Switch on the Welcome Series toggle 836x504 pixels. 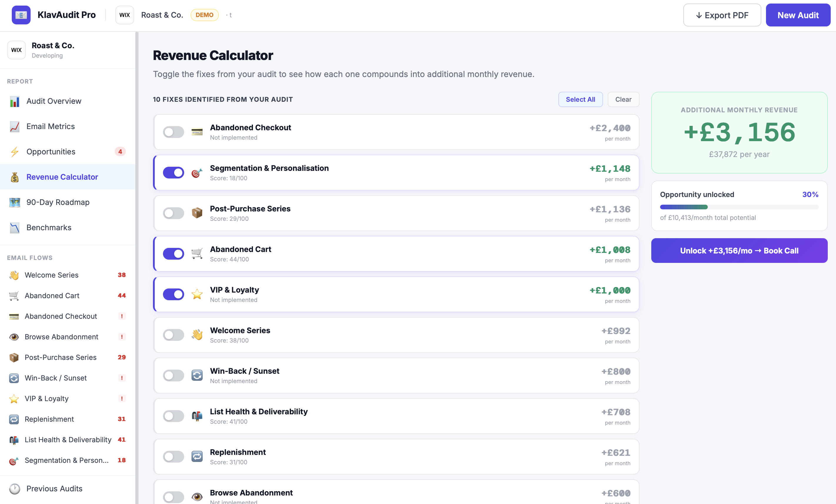(173, 335)
